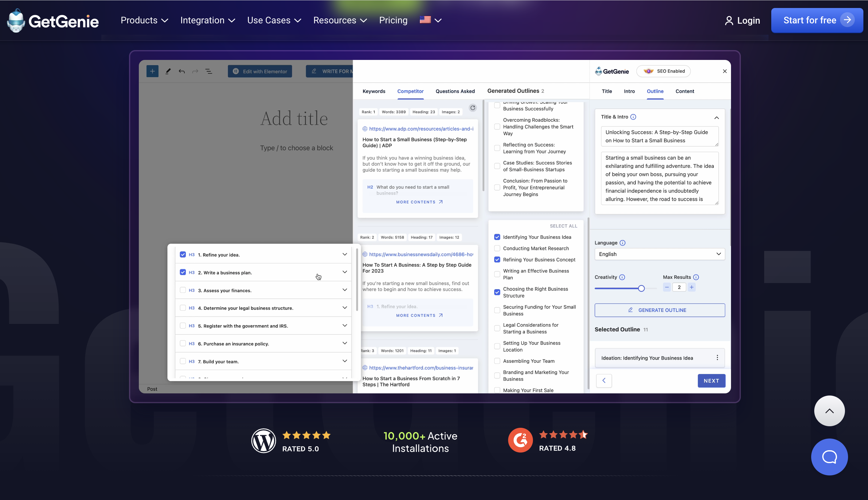868x500 pixels.
Task: Click the Start for free button
Action: tap(816, 20)
